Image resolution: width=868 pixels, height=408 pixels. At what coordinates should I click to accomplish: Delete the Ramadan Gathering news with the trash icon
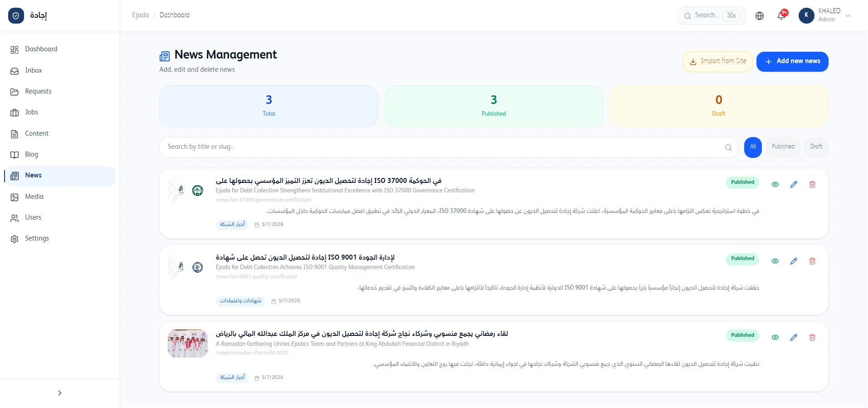click(812, 337)
